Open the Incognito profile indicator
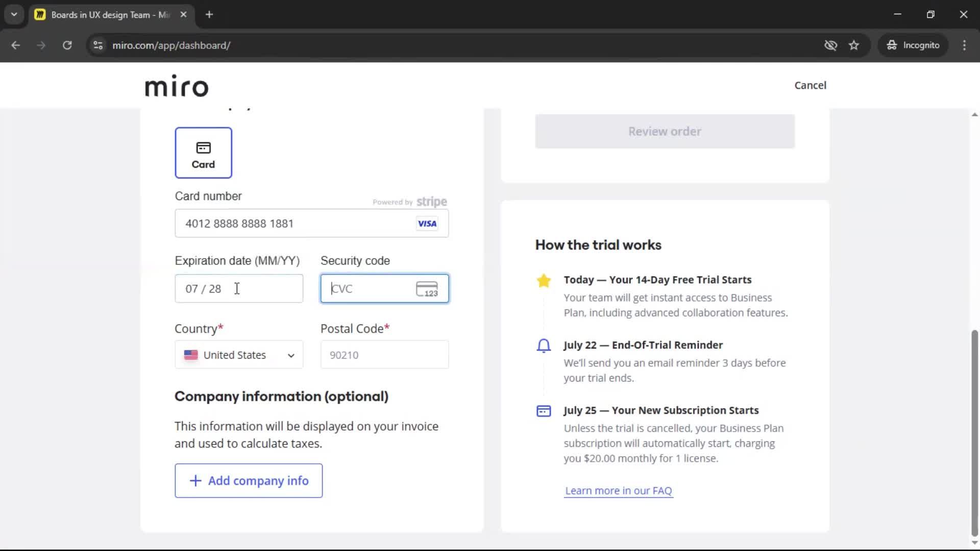This screenshot has height=551, width=980. pos(913,45)
